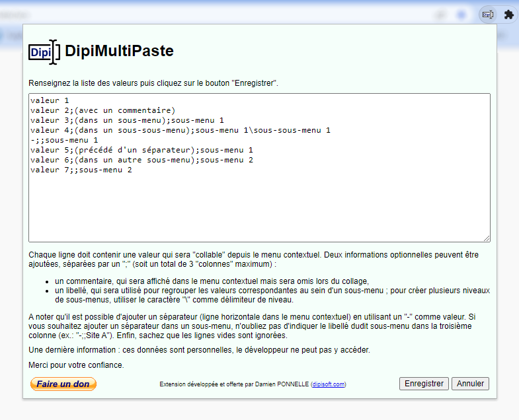Click the paragraph starting "A noter qu'il est possible"
Image resolution: width=519 pixels, height=420 pixels.
252,326
